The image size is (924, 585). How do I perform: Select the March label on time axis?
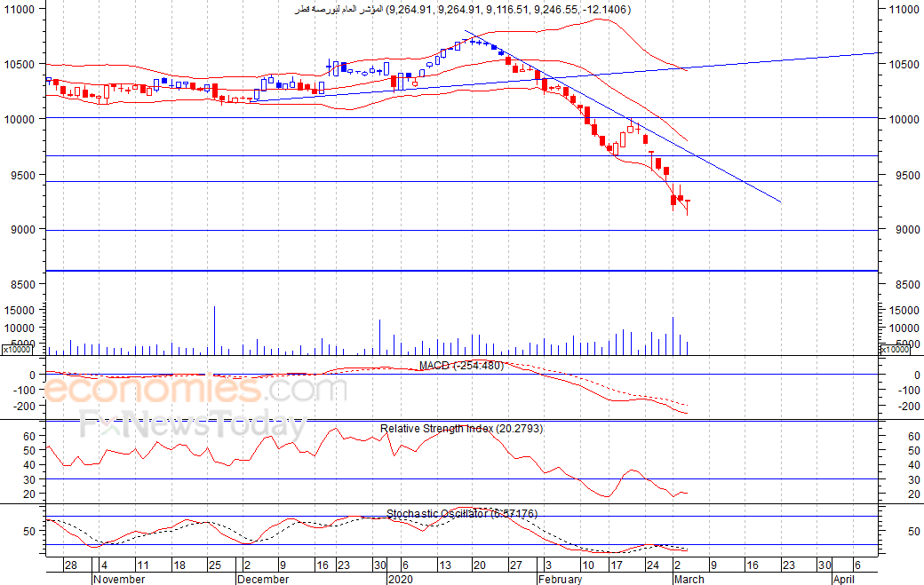pyautogui.click(x=689, y=579)
